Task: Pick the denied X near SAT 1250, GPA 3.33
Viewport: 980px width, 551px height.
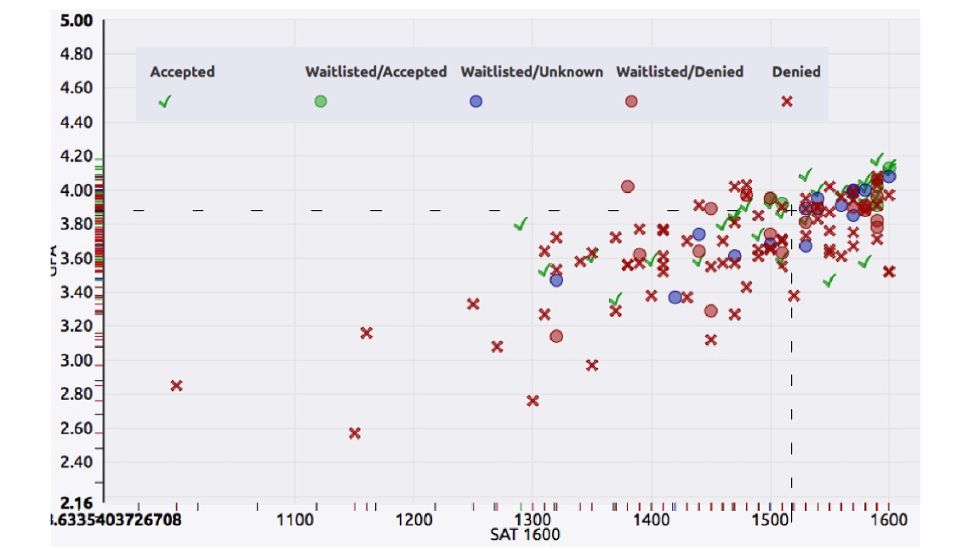Action: pyautogui.click(x=473, y=304)
